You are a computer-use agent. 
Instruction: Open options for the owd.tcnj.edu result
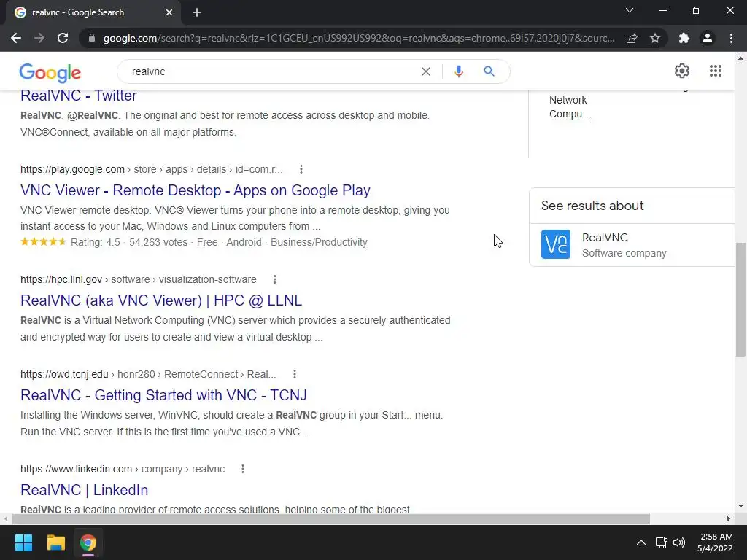coord(295,374)
